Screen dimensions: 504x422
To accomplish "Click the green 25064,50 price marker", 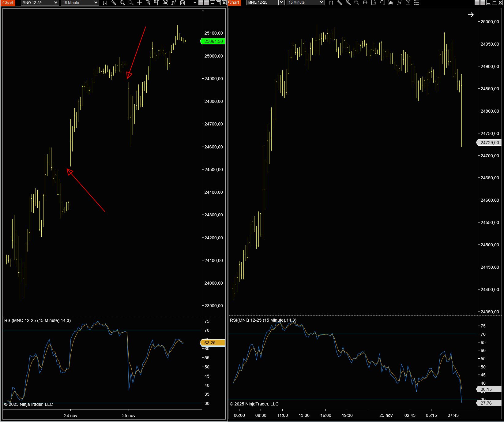I will coord(213,41).
